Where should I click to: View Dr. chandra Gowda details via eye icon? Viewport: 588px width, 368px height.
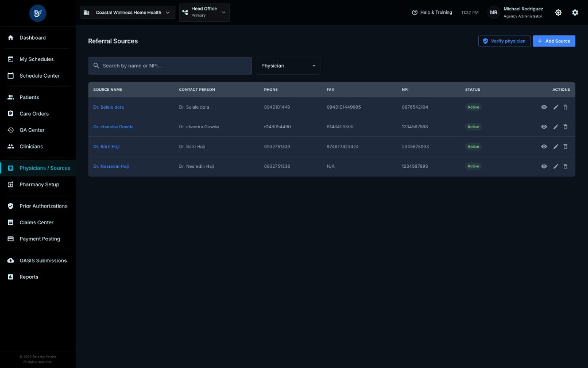point(544,126)
